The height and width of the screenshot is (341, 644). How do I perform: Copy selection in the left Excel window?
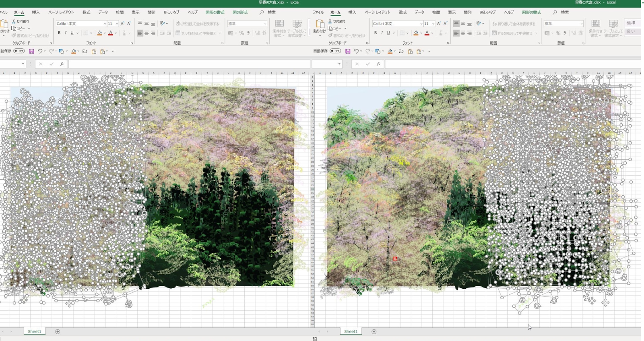click(x=19, y=29)
